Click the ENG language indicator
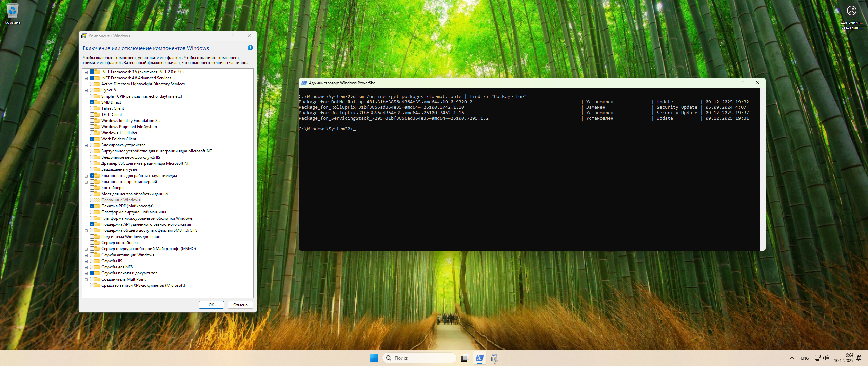868x366 pixels. tap(805, 358)
